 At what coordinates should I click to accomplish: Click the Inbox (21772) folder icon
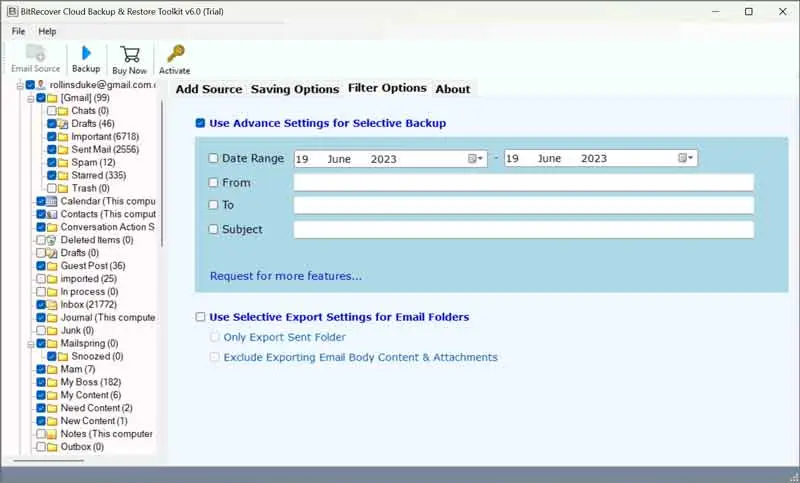click(x=53, y=304)
